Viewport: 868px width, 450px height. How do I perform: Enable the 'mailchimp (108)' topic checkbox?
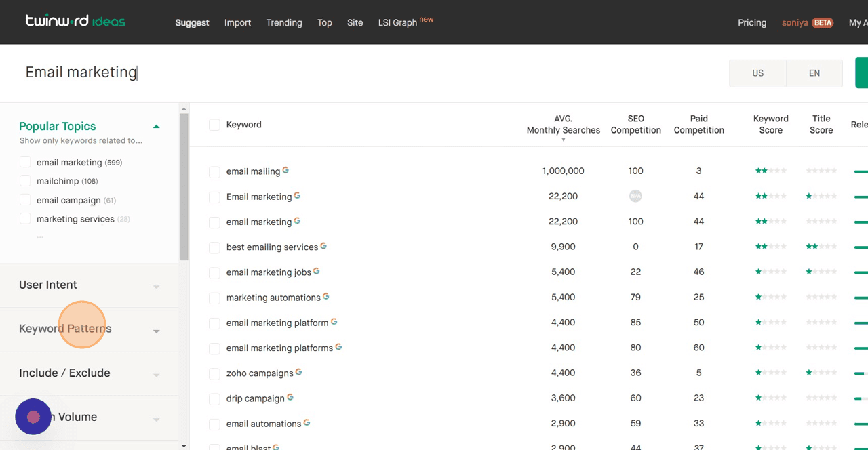tap(25, 181)
